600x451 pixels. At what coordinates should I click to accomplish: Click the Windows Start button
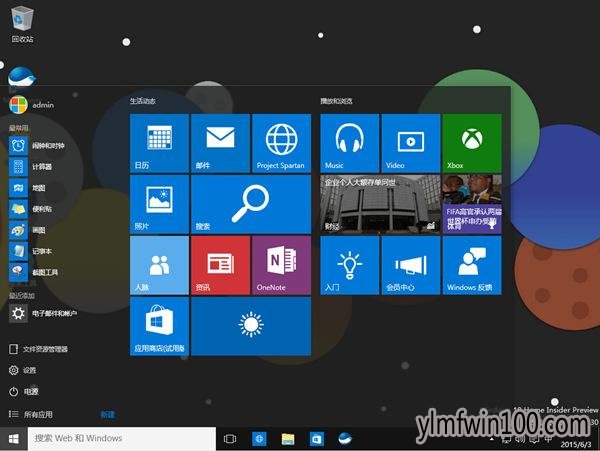[x=14, y=438]
